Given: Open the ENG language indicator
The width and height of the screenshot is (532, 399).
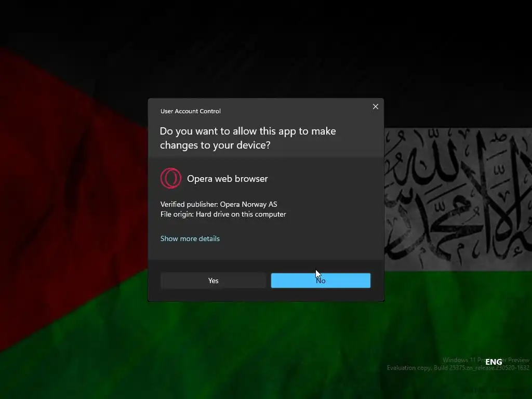Looking at the screenshot, I should tap(494, 362).
